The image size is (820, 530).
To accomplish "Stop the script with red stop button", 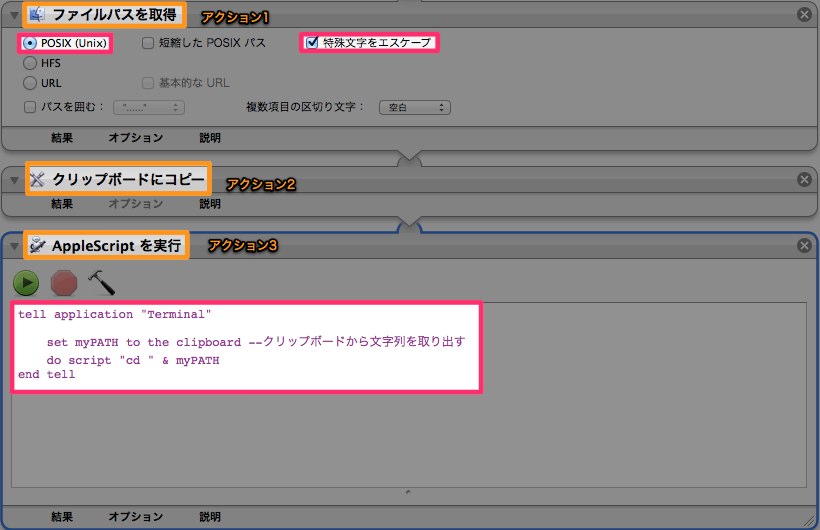I will [x=64, y=283].
